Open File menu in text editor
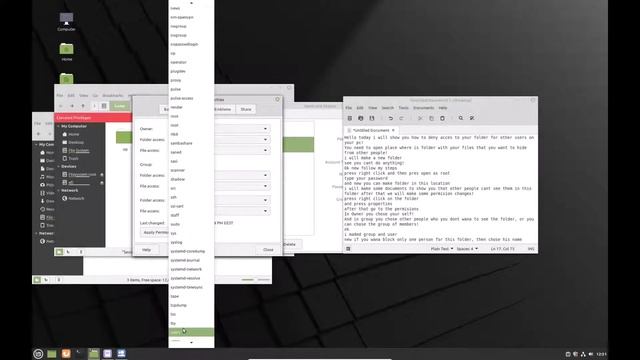The width and height of the screenshot is (640, 360). click(x=349, y=108)
